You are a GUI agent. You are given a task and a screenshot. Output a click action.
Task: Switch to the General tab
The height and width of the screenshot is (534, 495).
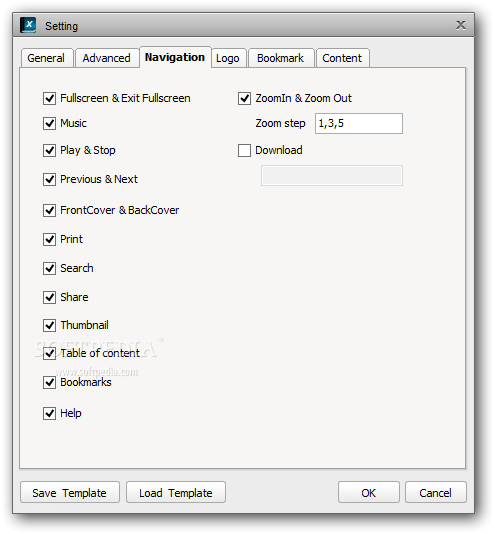click(x=46, y=58)
